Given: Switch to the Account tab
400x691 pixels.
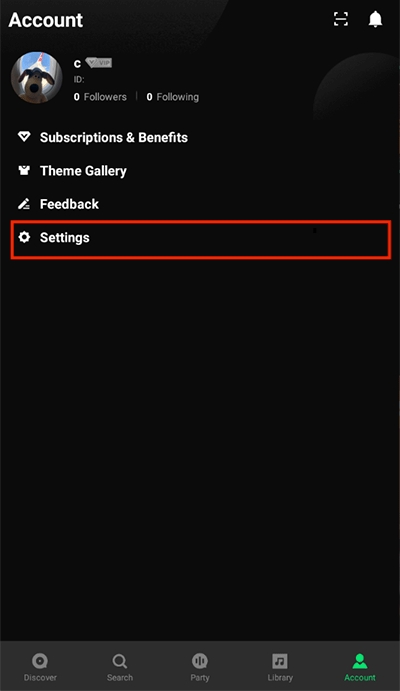Looking at the screenshot, I should (x=360, y=667).
